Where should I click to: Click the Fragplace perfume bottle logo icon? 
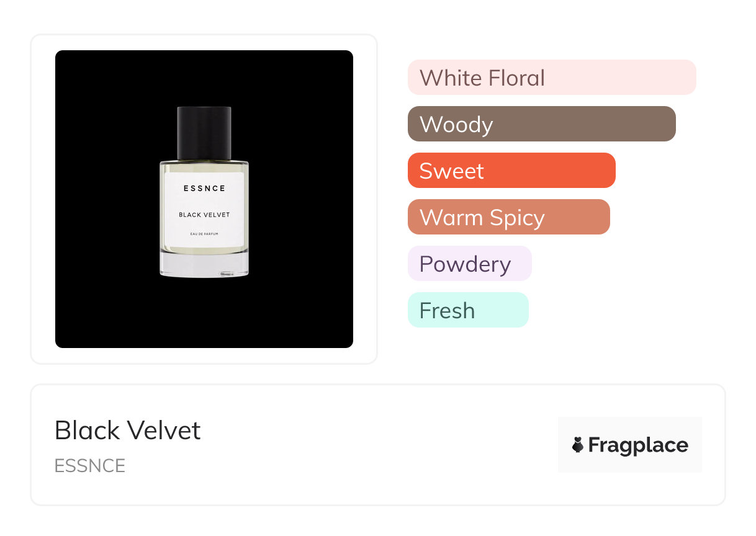578,445
